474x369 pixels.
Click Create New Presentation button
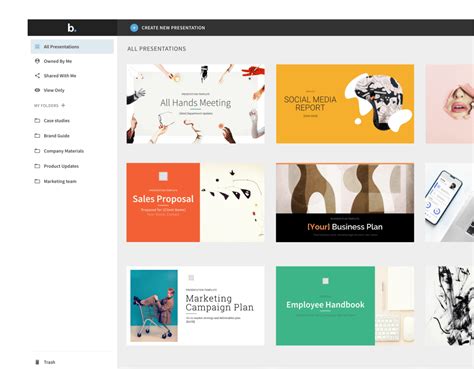168,28
